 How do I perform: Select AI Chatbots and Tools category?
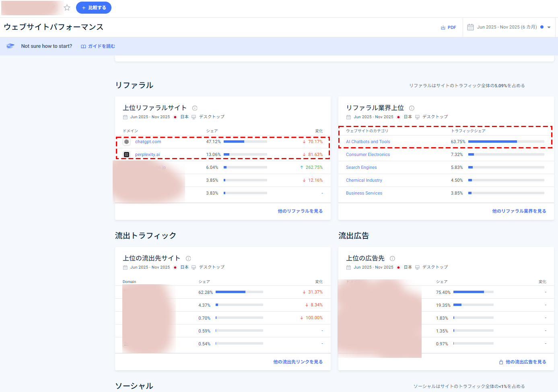coord(368,142)
